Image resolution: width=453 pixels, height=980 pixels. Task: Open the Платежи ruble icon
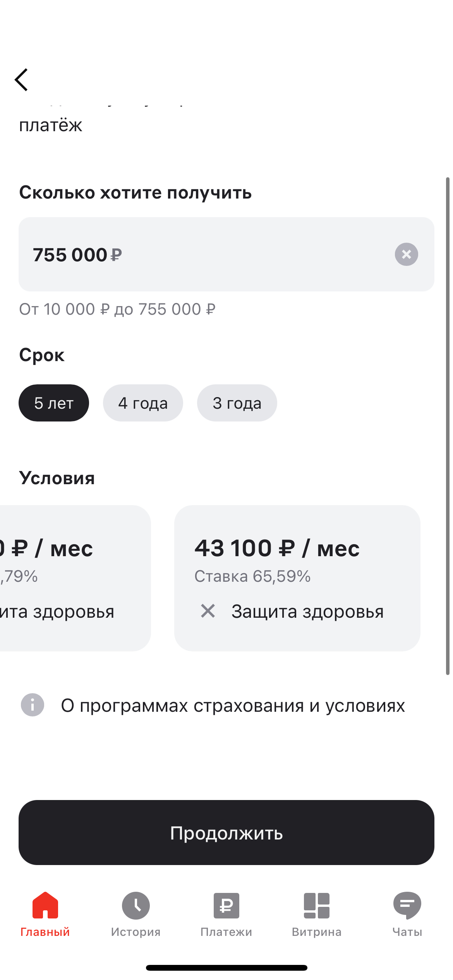tap(226, 906)
